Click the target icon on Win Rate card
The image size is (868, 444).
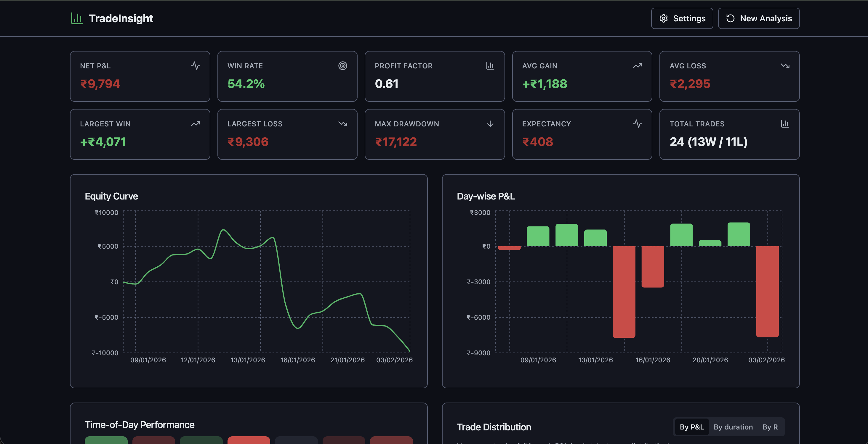click(x=343, y=66)
